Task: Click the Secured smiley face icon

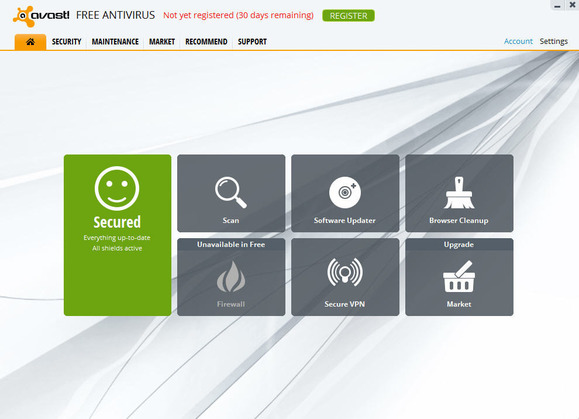Action: [117, 188]
